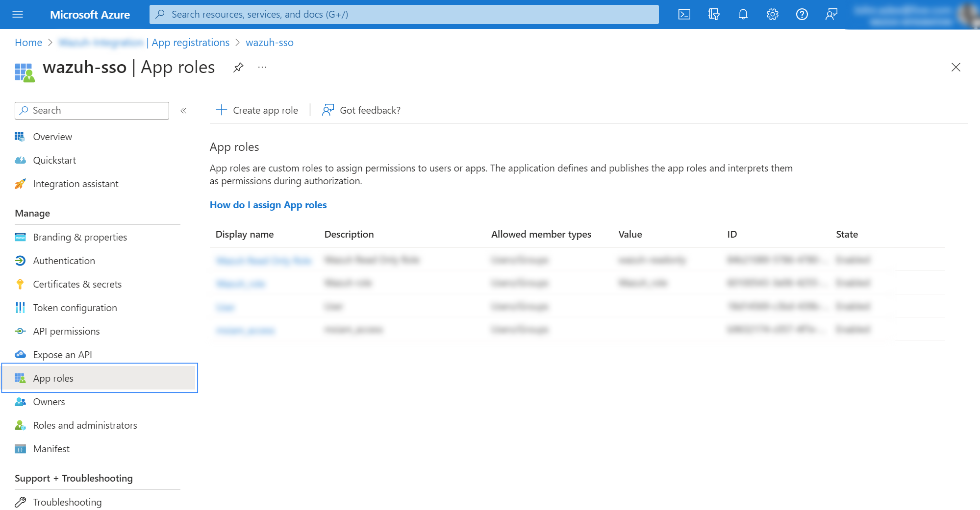Open the more options ellipsis
Viewport: 980px width, 510px height.
262,67
